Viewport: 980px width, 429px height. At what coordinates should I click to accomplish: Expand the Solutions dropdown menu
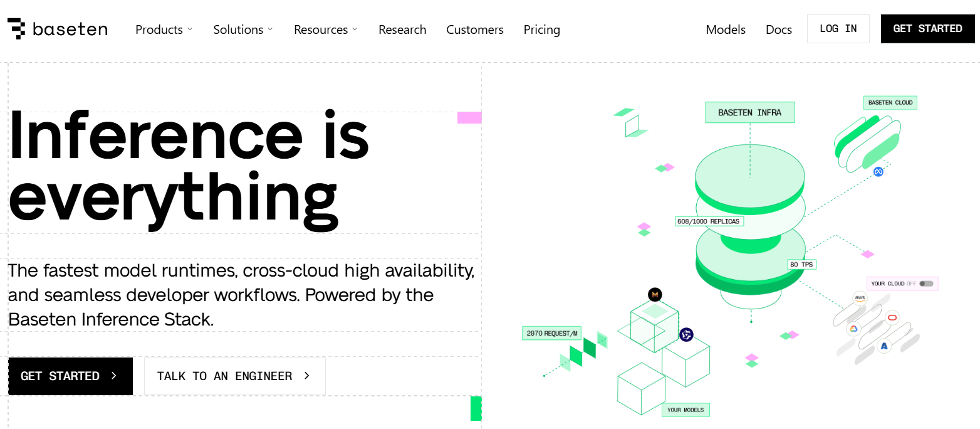point(243,29)
